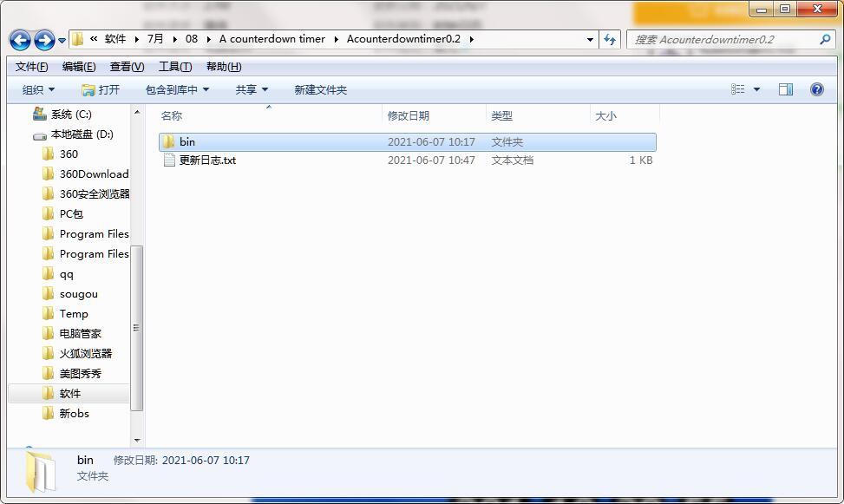Expand the arrow after '08' breadcrumb
The image size is (844, 504).
[209, 39]
